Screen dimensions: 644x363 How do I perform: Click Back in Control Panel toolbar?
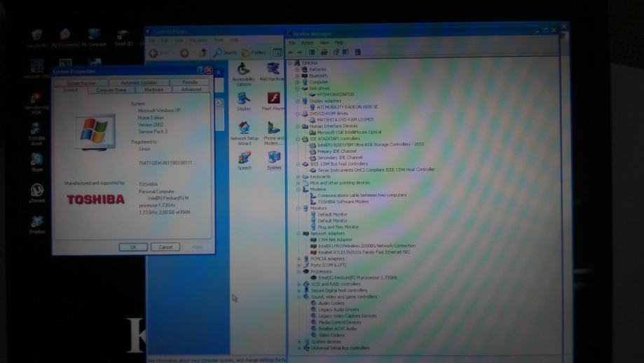(x=159, y=53)
